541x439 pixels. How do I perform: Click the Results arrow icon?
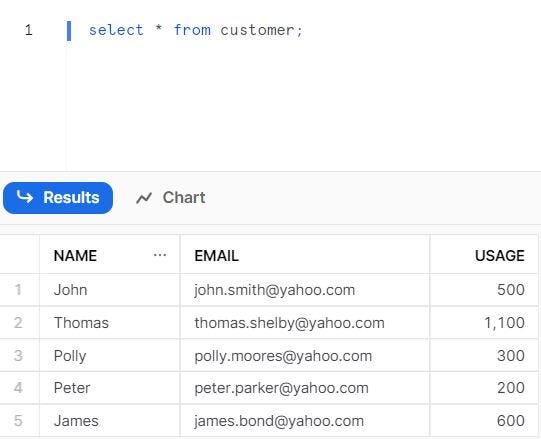(25, 197)
